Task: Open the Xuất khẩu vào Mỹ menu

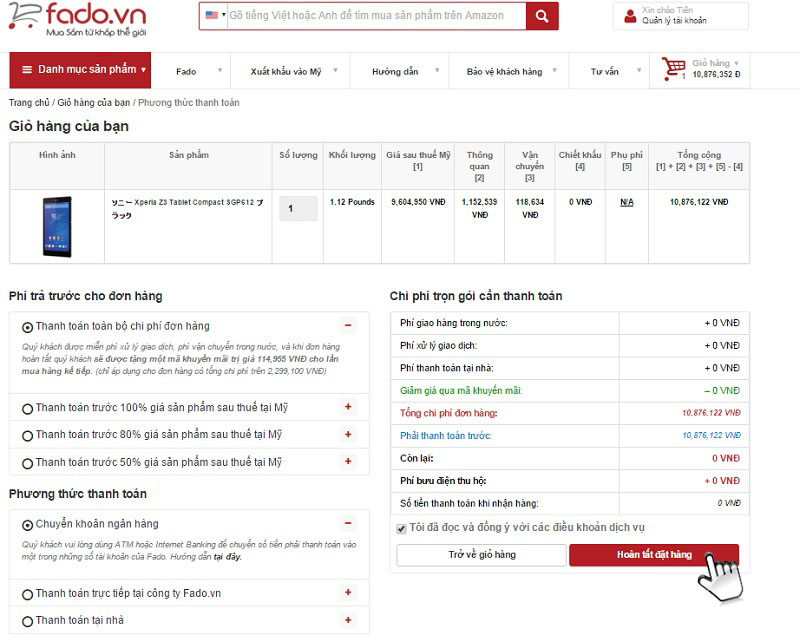Action: 286,71
